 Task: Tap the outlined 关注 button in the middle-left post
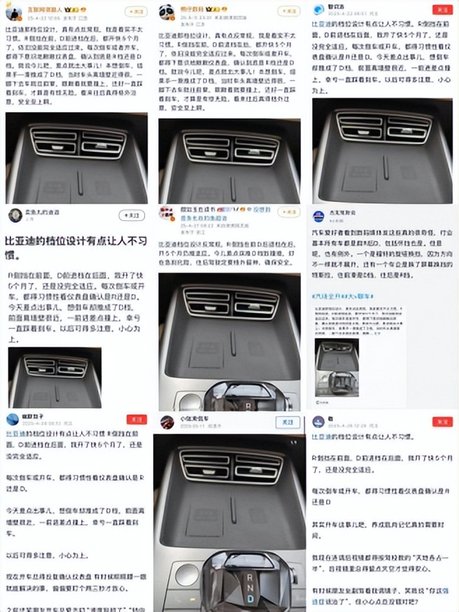pos(132,215)
